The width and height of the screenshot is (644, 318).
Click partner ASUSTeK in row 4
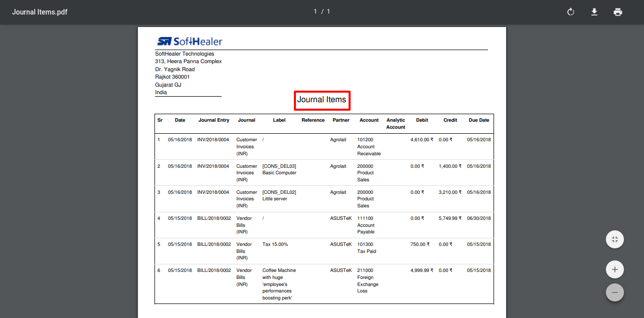click(x=341, y=218)
